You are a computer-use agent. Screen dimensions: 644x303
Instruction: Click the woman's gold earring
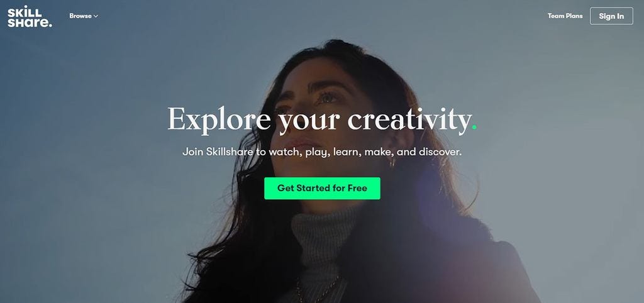pyautogui.click(x=392, y=163)
